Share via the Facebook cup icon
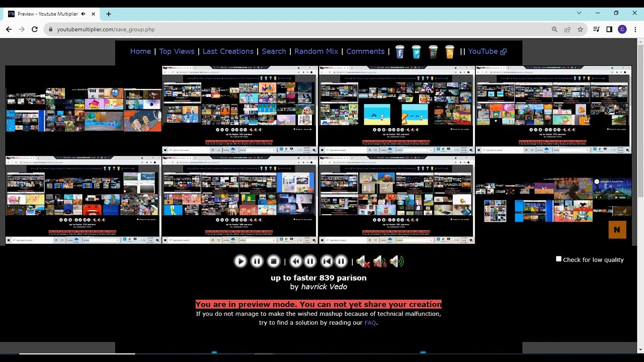Image resolution: width=644 pixels, height=362 pixels. (x=399, y=52)
